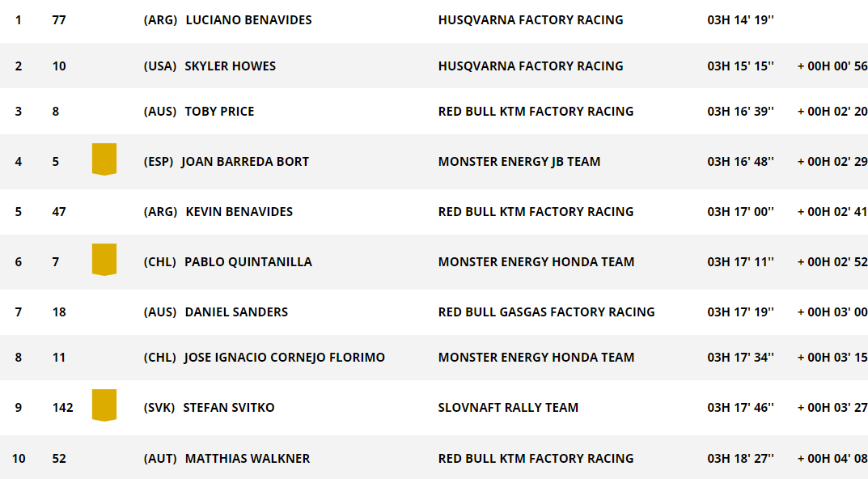Screen dimensions: 868x479
Task: Select Kevin Benavides rider name
Action: click(239, 211)
